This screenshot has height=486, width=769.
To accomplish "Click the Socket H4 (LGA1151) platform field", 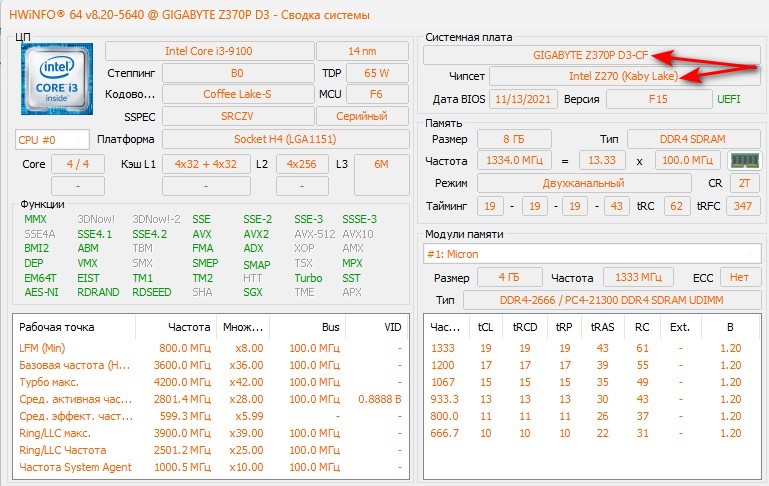I will pyautogui.click(x=285, y=139).
